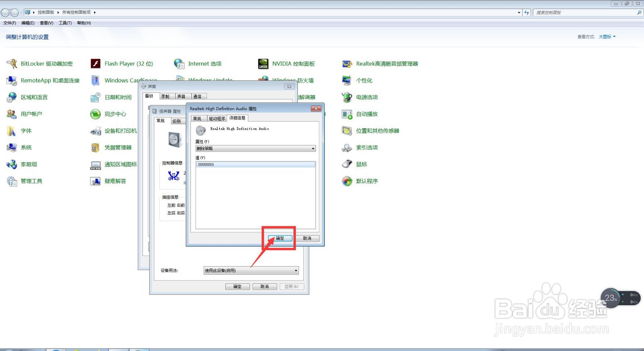
Task: Open 查看(V) menu
Action: pyautogui.click(x=46, y=23)
